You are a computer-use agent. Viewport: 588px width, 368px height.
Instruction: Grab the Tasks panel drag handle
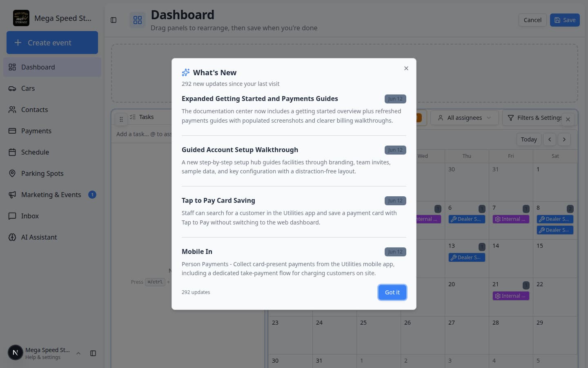click(x=121, y=119)
